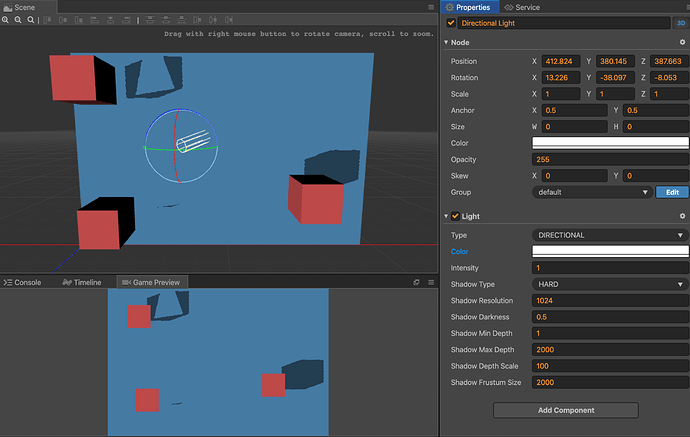Screen dimensions: 690x437
Task: Click the reset zoom magnifier icon
Action: (30, 20)
